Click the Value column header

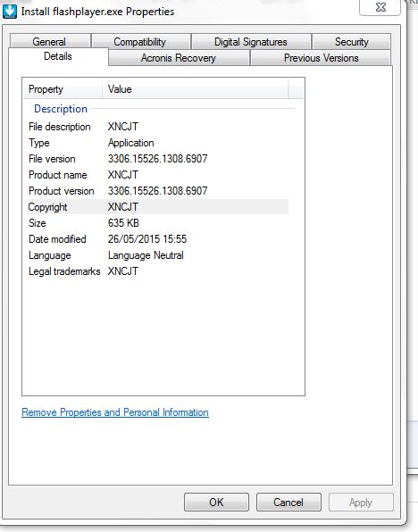tap(196, 89)
